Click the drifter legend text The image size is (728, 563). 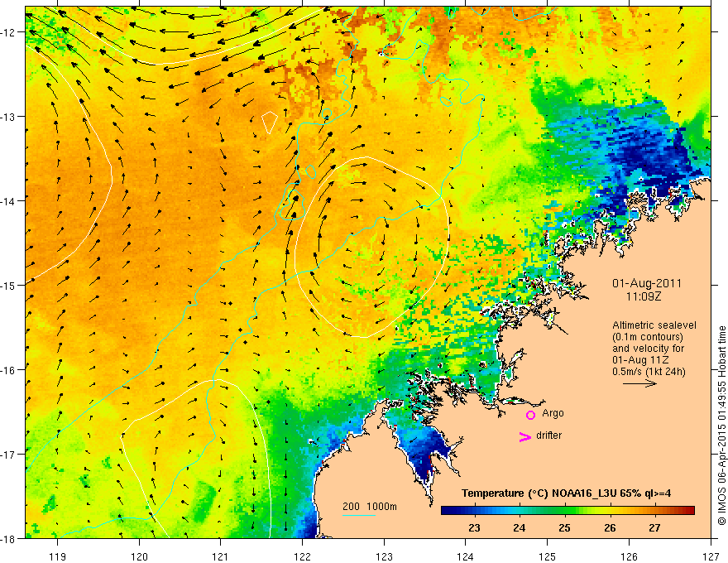tap(548, 435)
